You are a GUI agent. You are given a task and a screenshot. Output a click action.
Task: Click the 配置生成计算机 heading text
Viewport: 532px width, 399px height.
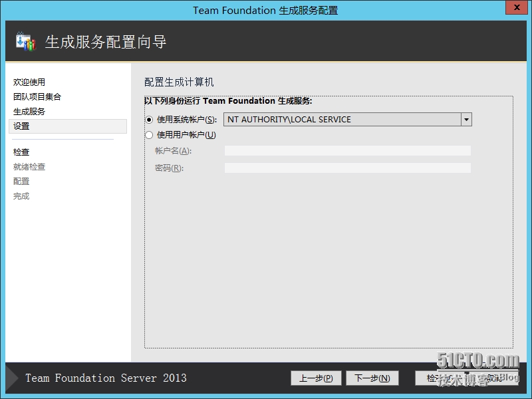pos(179,82)
